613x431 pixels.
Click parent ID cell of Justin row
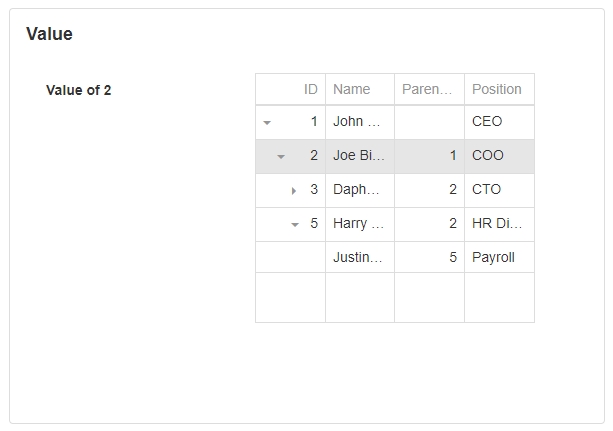point(430,258)
